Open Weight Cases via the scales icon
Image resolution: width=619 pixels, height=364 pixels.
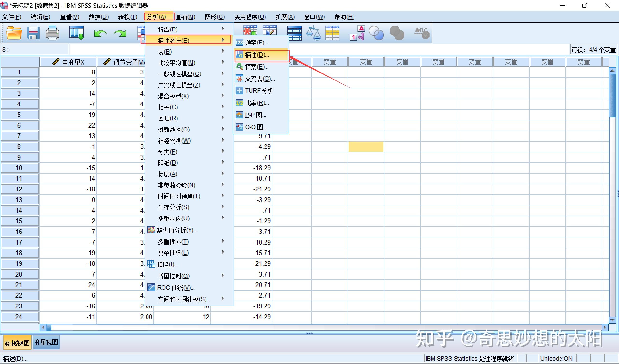coord(313,33)
